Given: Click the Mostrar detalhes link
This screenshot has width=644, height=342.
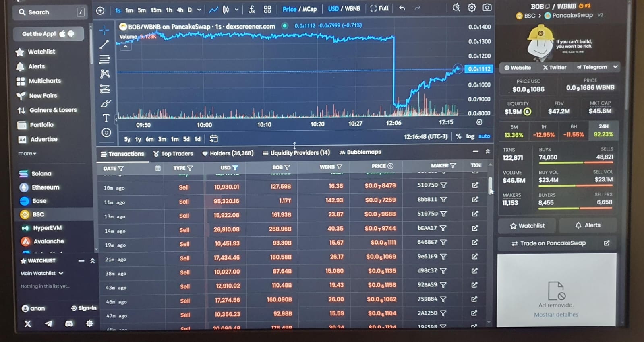Looking at the screenshot, I should click(556, 315).
